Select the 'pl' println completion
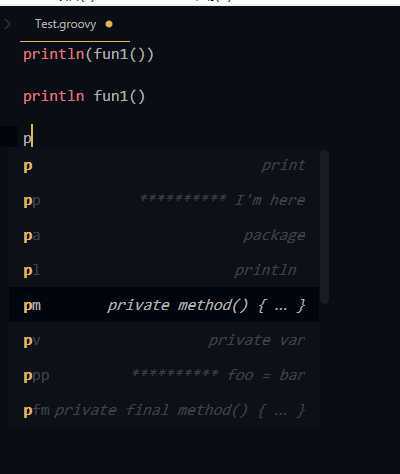The width and height of the screenshot is (400, 474). pyautogui.click(x=164, y=271)
